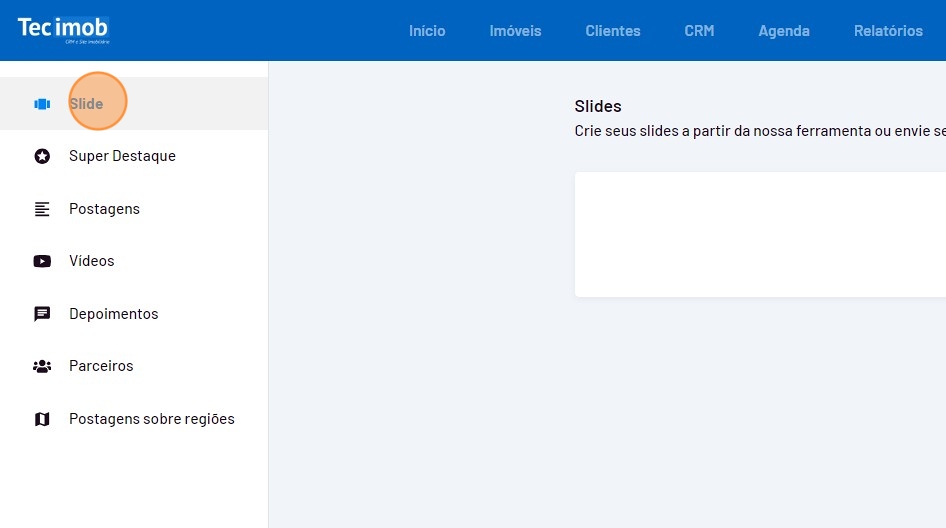
Task: Switch to the CRM menu
Action: 699,31
